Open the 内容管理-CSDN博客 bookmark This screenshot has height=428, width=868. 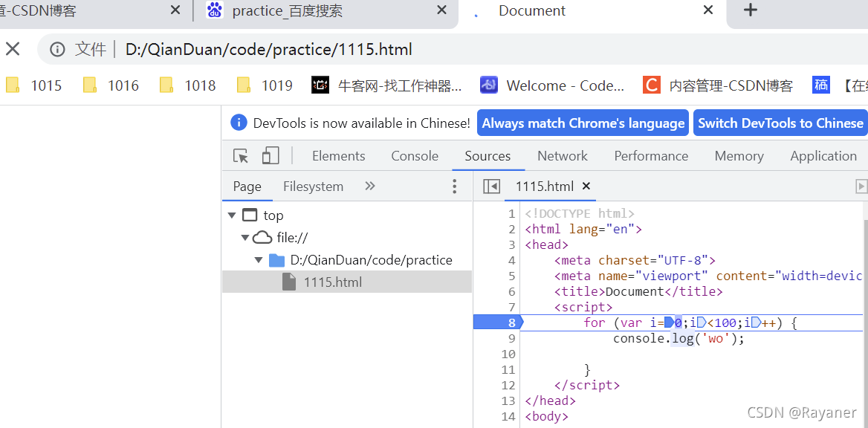(718, 85)
